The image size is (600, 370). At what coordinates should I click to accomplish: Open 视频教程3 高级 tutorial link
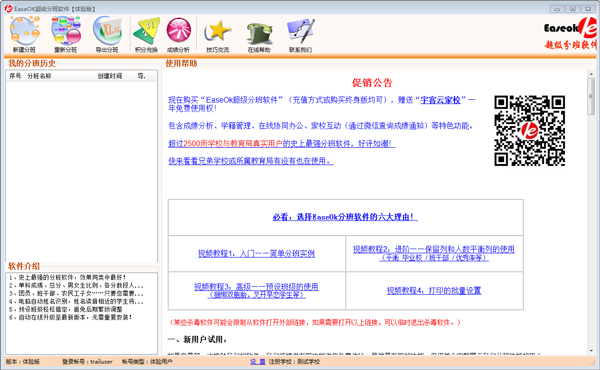[256, 291]
